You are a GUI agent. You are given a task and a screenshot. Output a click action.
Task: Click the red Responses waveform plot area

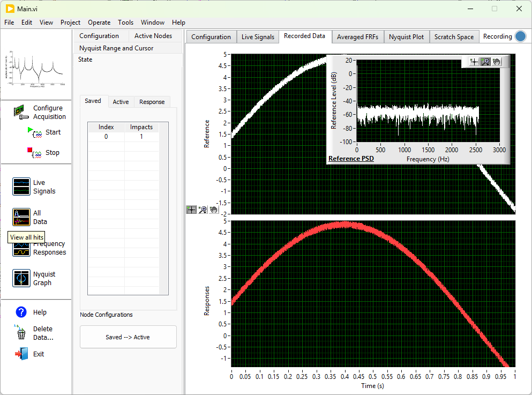[373, 294]
